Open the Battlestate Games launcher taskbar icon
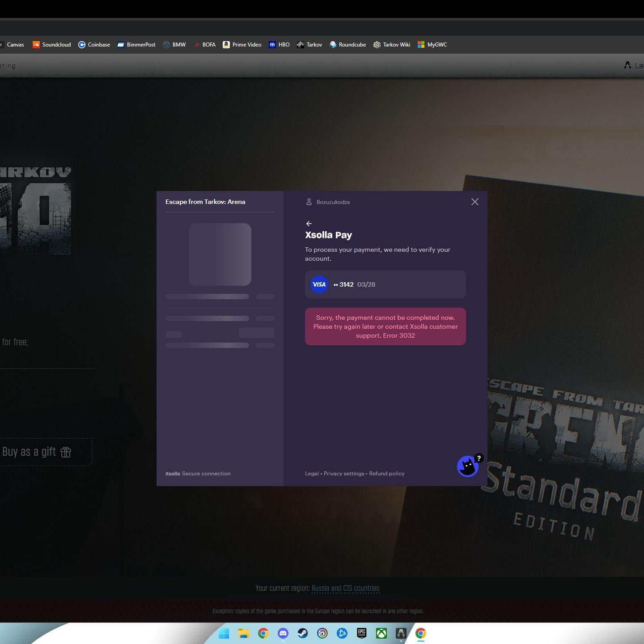 [x=401, y=633]
